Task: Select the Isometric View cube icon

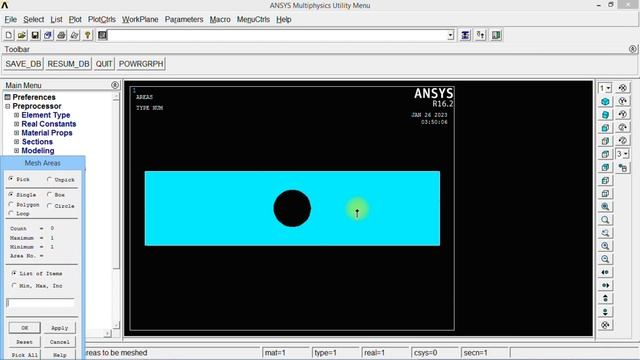Action: [605, 102]
